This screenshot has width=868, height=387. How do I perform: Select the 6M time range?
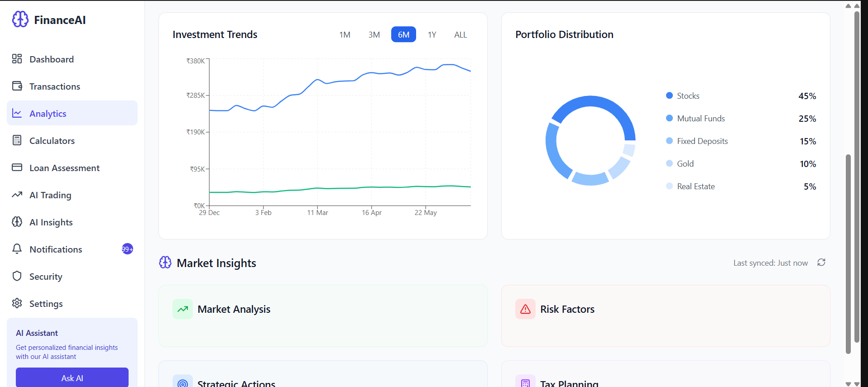point(403,35)
